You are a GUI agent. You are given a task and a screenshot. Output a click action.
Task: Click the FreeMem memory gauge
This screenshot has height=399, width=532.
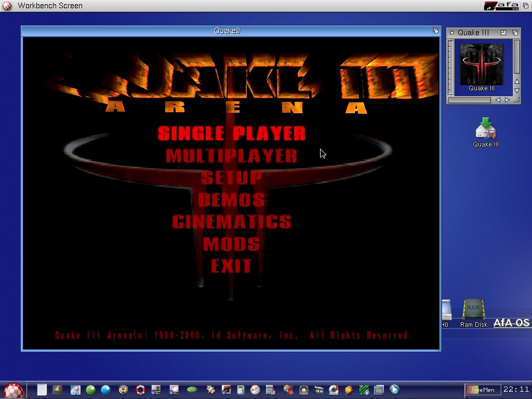pyautogui.click(x=483, y=390)
